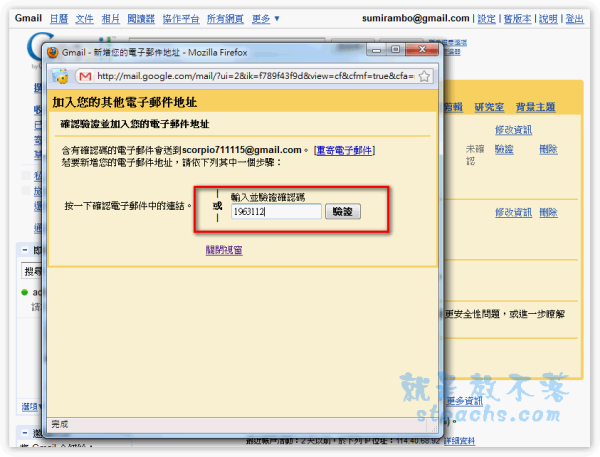Click the 驗證 link beside 未確認
The image size is (600, 457).
tap(504, 149)
